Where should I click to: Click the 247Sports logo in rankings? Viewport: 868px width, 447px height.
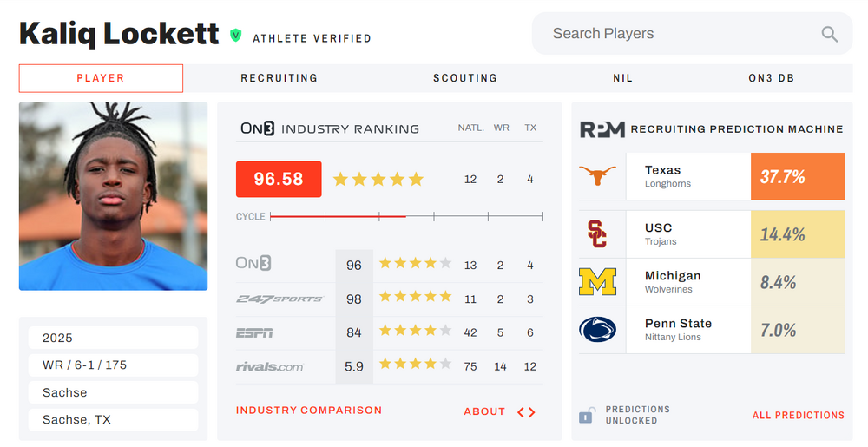279,299
